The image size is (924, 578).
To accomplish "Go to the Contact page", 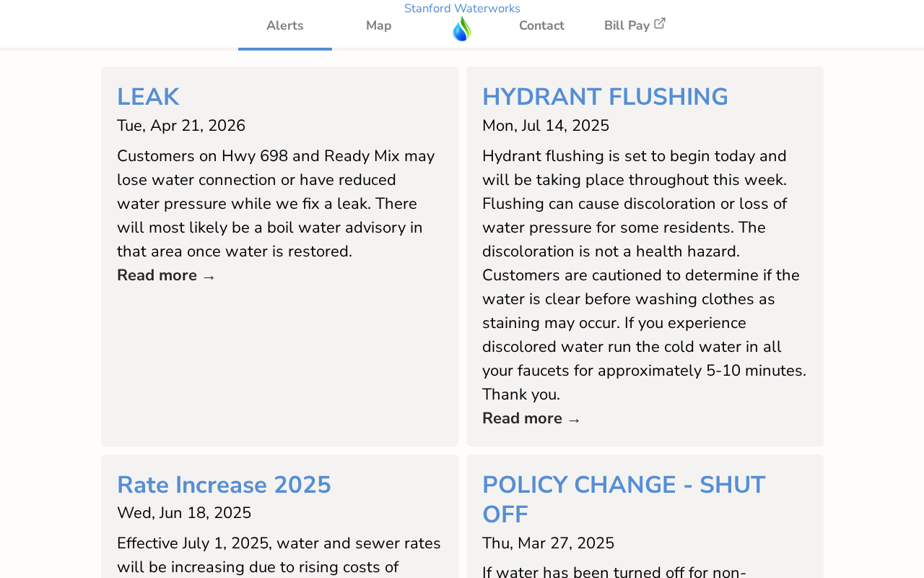I will coord(541,26).
